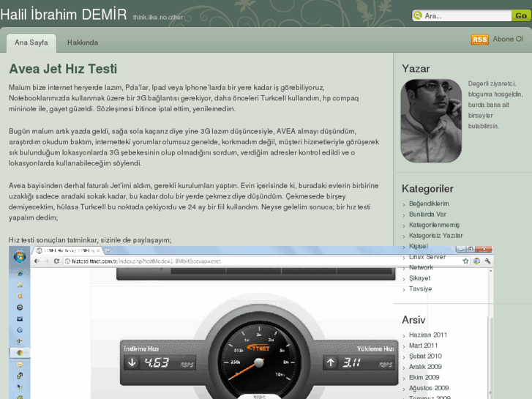Viewport: 532px width, 399px height.
Task: Click the Chrome icon in embedded taskbar
Action: tap(19, 352)
